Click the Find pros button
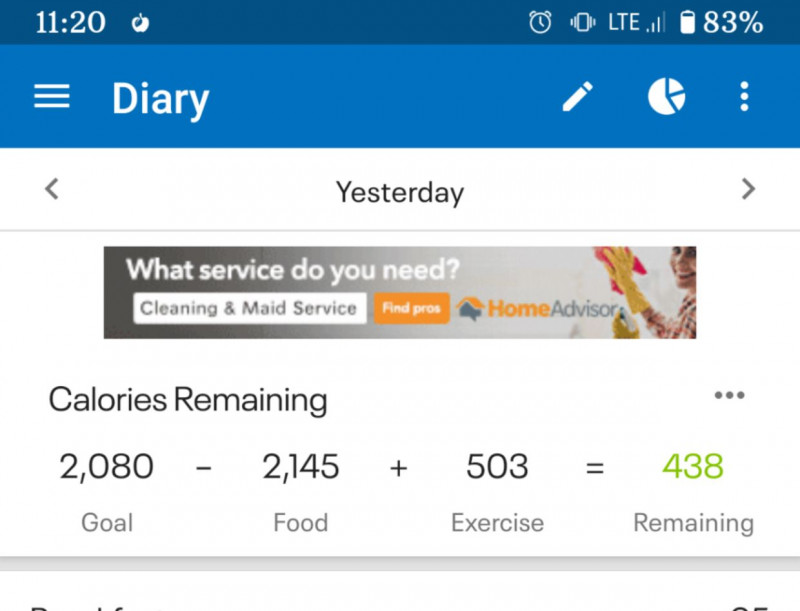The width and height of the screenshot is (800, 611). tap(410, 308)
